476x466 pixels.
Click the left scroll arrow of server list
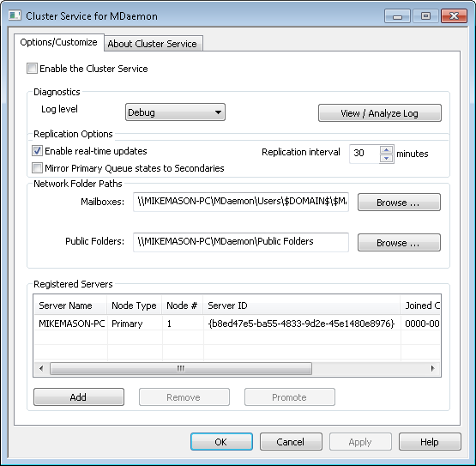[x=41, y=368]
